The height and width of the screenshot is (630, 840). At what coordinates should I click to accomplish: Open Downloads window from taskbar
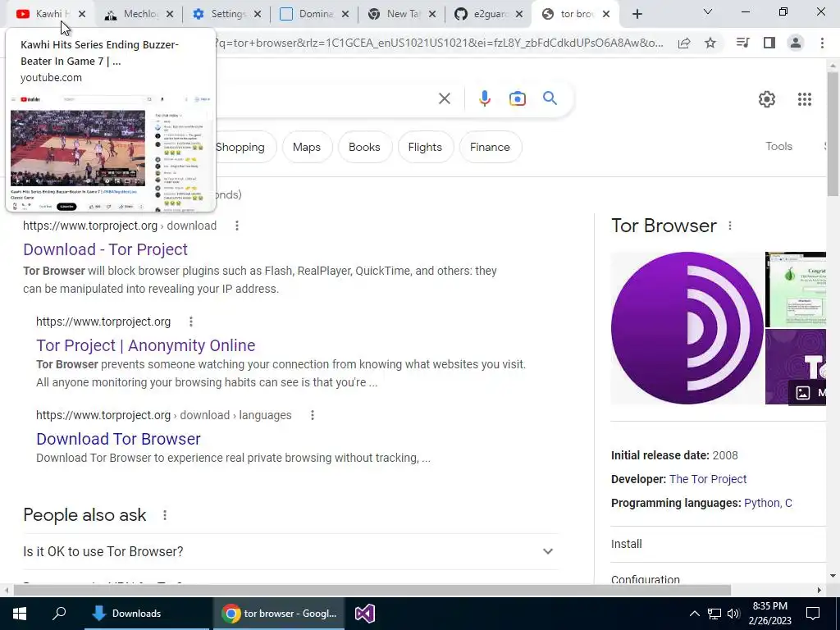[x=148, y=614]
